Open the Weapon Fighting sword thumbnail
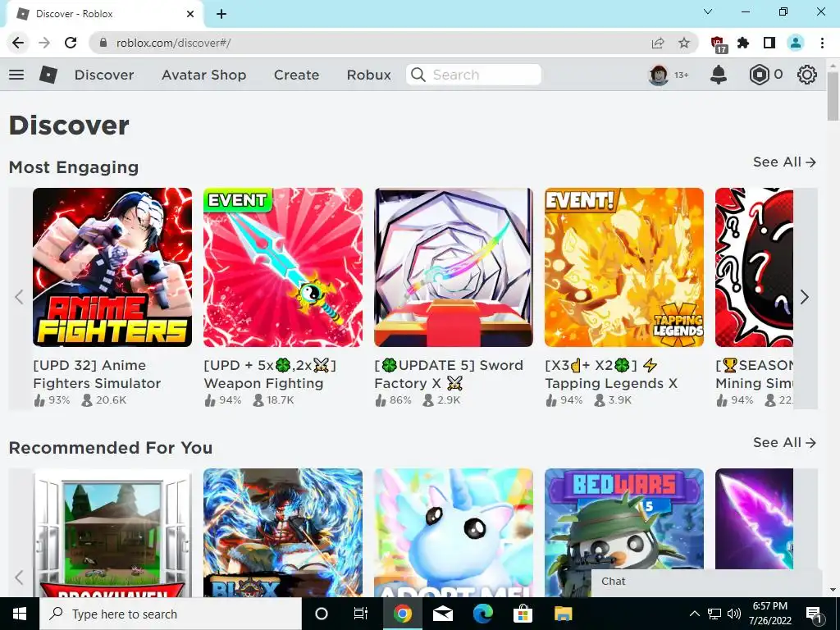 (x=283, y=267)
